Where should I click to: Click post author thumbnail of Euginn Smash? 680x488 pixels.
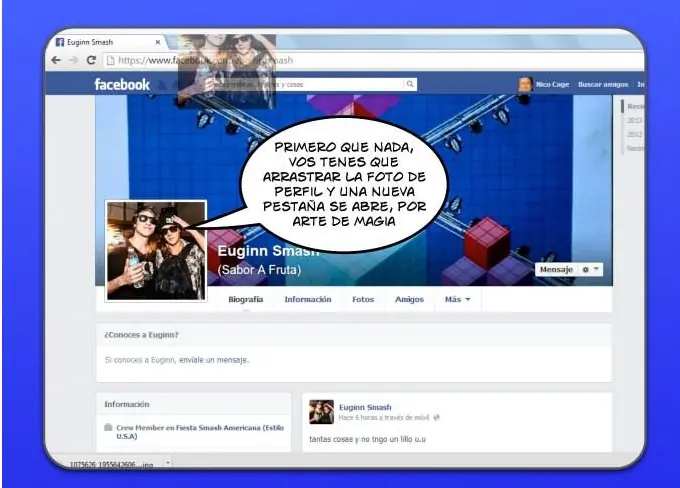coord(321,412)
